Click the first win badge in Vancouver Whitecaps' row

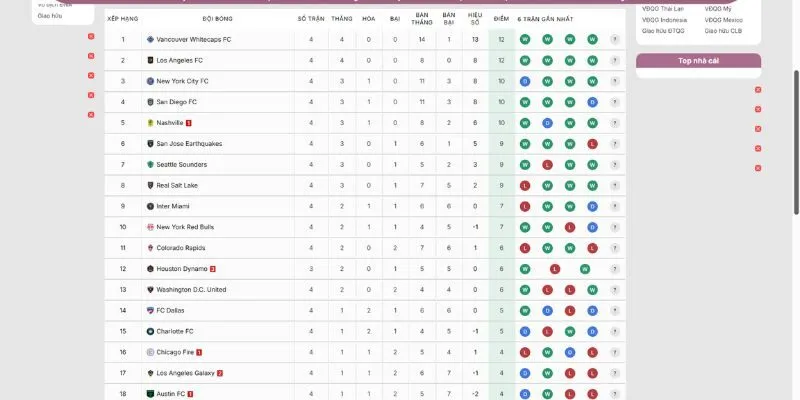[x=525, y=39]
